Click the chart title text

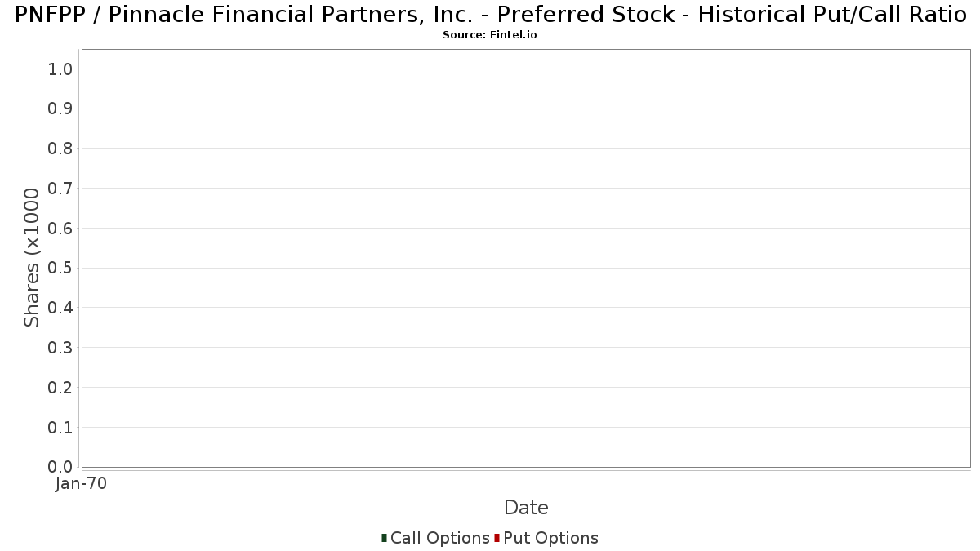[490, 15]
